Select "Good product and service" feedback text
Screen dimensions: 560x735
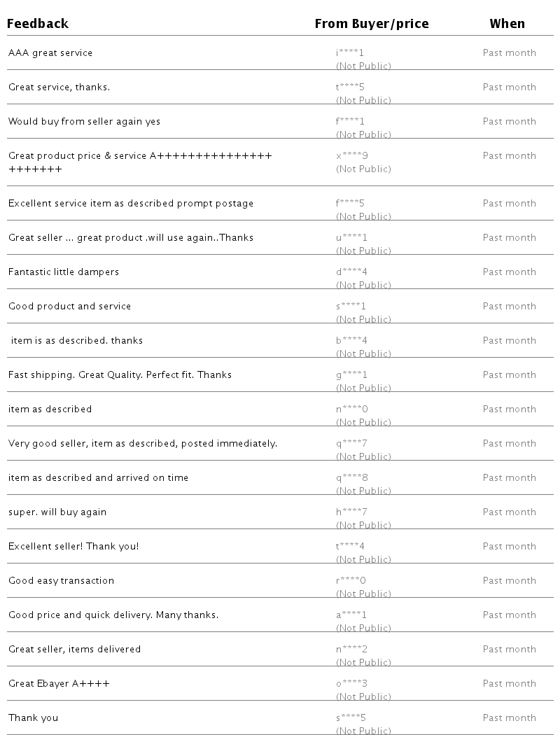(69, 307)
